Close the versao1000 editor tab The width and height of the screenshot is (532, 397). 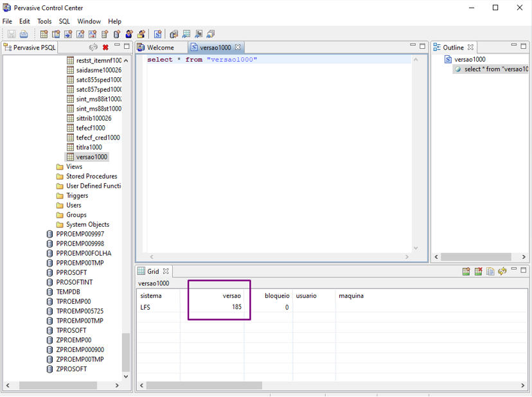point(238,47)
